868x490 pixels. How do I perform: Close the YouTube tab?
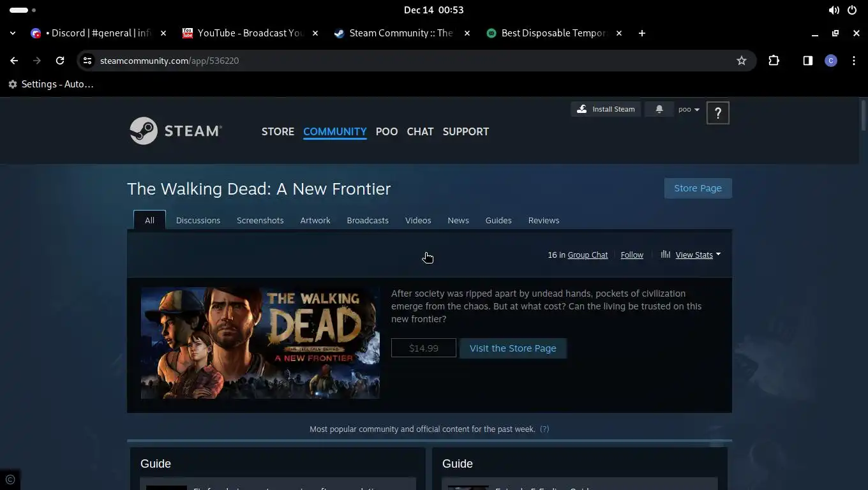pyautogui.click(x=315, y=33)
